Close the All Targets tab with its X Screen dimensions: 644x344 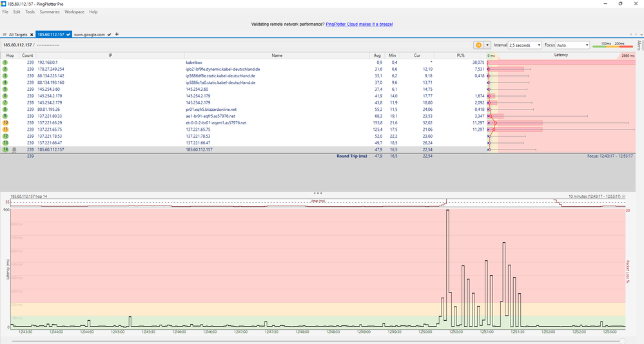(x=30, y=34)
